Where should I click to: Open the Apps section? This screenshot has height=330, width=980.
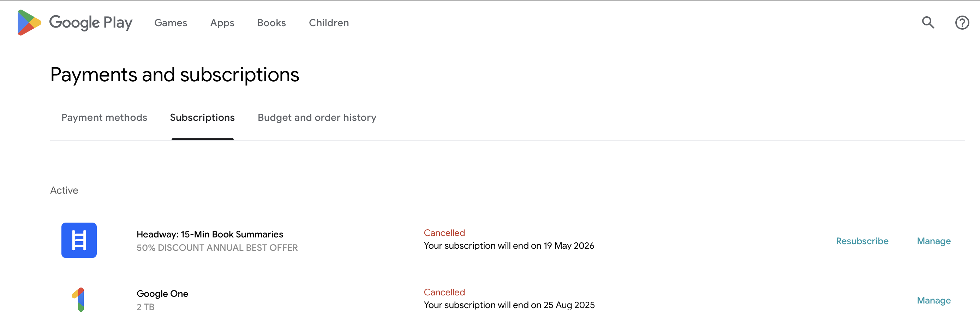click(x=222, y=23)
